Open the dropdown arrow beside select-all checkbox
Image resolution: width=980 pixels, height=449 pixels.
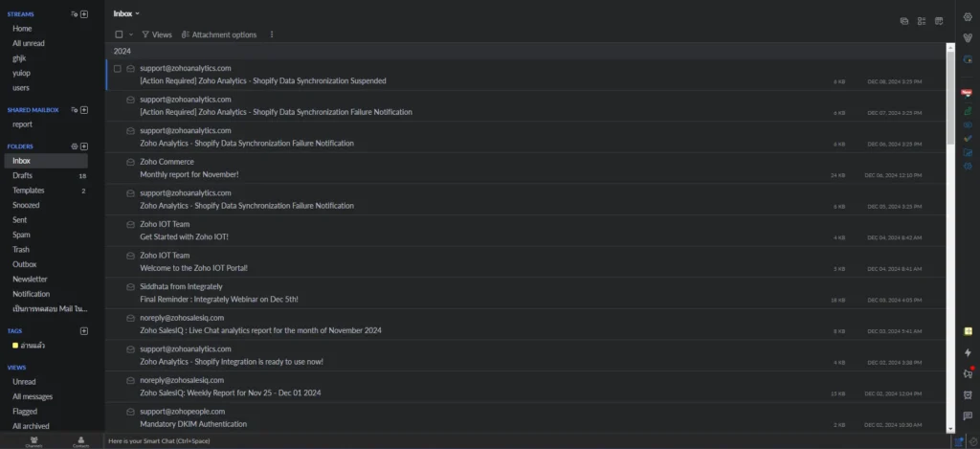coord(130,34)
